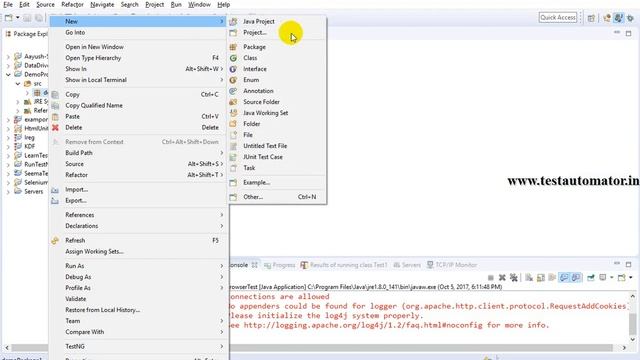Click the Paste icon in context menu
The height and width of the screenshot is (360, 640).
click(x=55, y=117)
